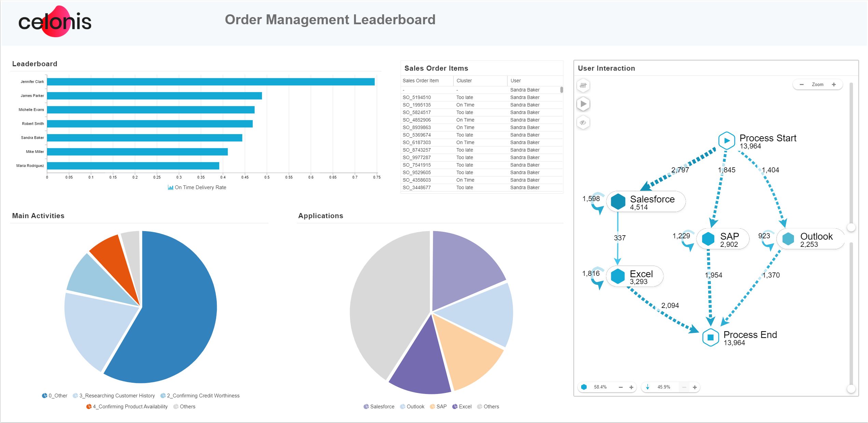Select the Jennifer Clark leaderboard bar
Viewport: 868px width, 423px height.
211,82
